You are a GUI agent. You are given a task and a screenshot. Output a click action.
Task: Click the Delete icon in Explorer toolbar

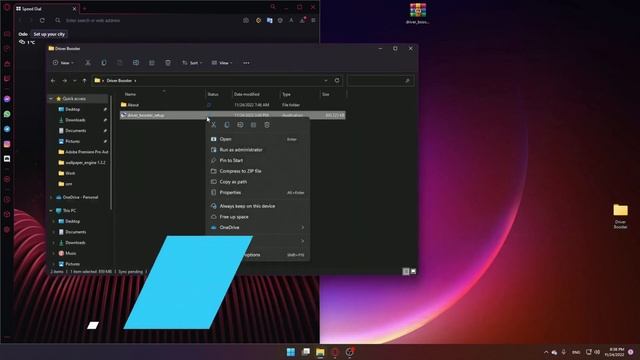(168, 63)
